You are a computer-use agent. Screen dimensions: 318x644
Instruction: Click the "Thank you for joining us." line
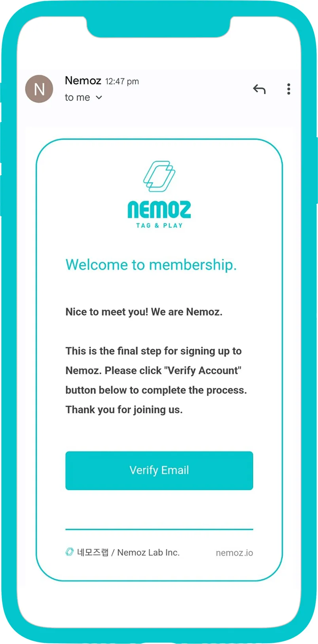pyautogui.click(x=124, y=409)
